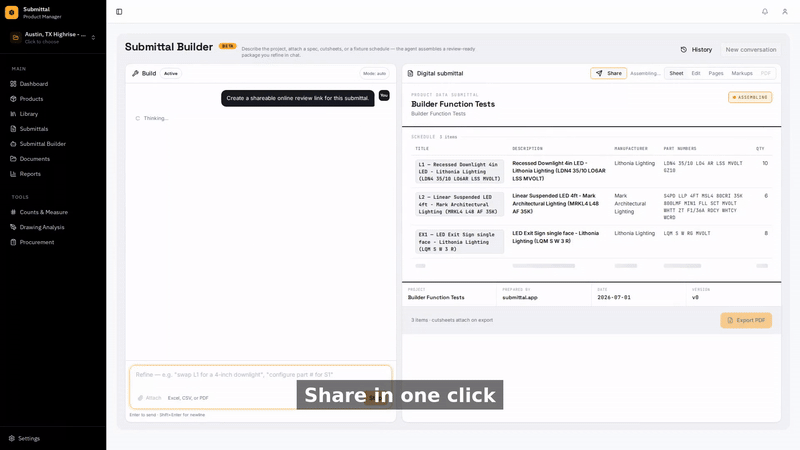
Task: Expand the Austin, TX Highrise project selector
Action: [53, 37]
